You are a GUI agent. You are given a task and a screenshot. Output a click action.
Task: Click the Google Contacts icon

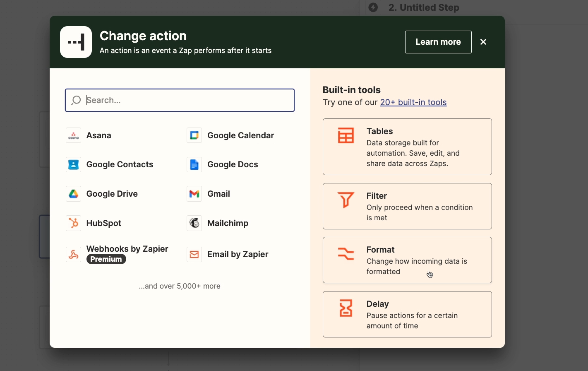pyautogui.click(x=73, y=164)
